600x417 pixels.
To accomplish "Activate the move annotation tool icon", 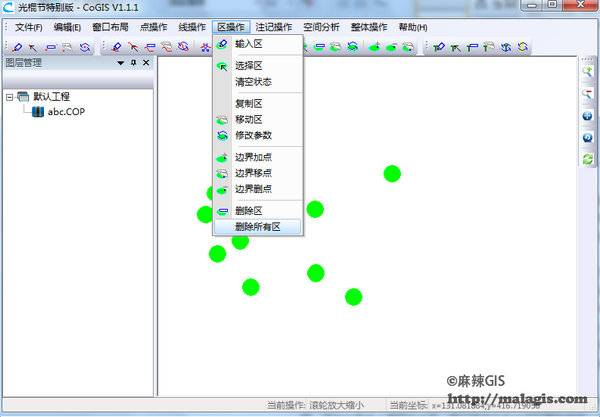I will 489,47.
